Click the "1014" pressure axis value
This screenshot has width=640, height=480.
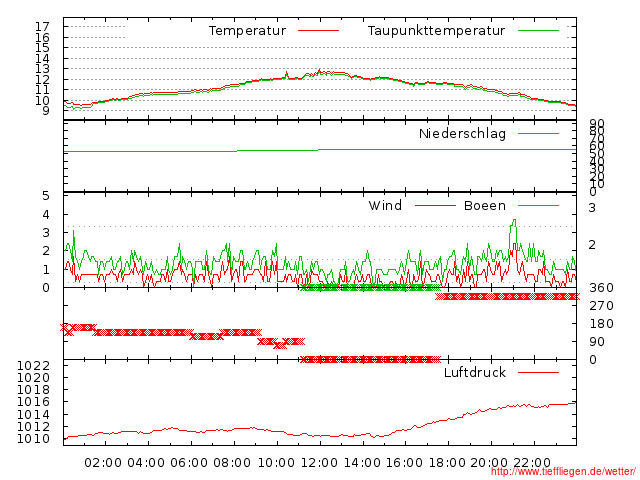pos(33,414)
